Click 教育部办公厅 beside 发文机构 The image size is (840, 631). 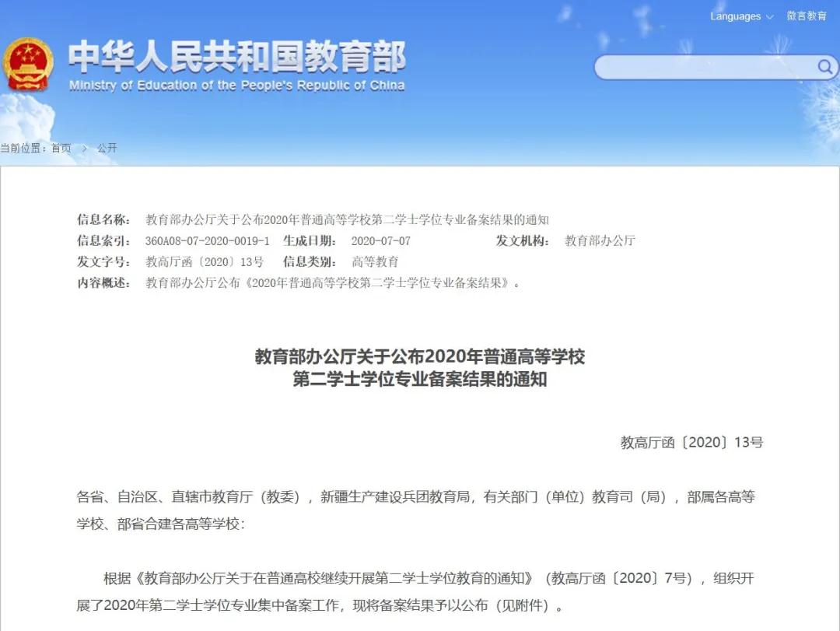(x=600, y=240)
